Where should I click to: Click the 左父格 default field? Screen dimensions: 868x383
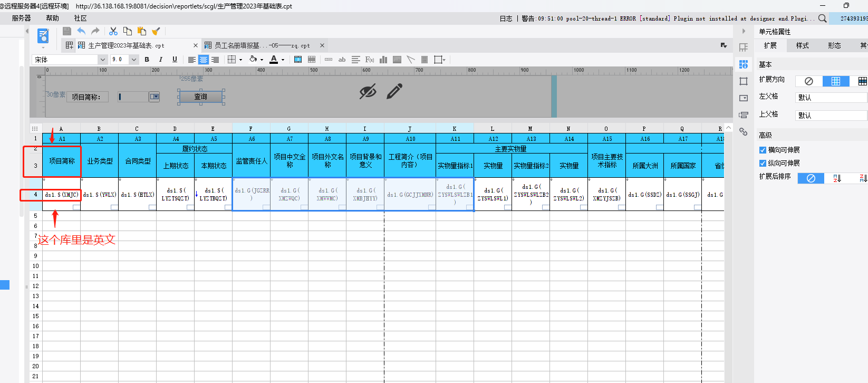(832, 98)
